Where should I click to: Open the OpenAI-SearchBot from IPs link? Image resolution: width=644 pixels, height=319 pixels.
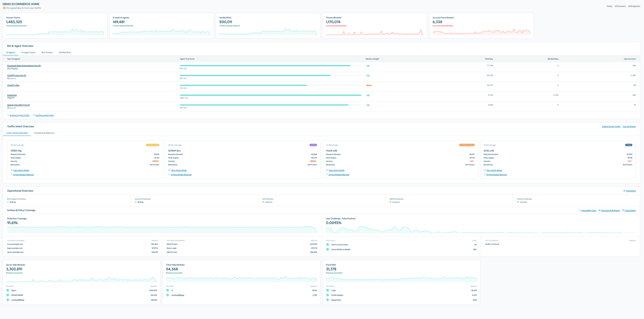pyautogui.click(x=18, y=105)
